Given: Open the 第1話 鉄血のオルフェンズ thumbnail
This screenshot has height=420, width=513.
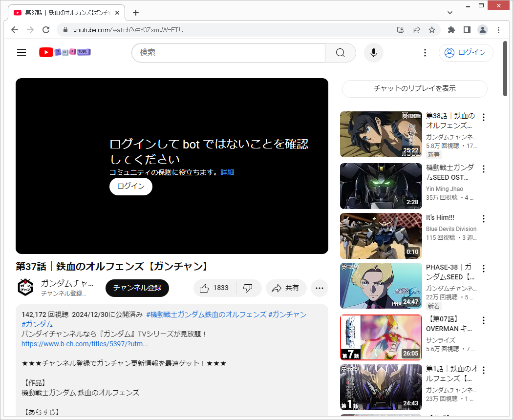Looking at the screenshot, I should tap(381, 387).
